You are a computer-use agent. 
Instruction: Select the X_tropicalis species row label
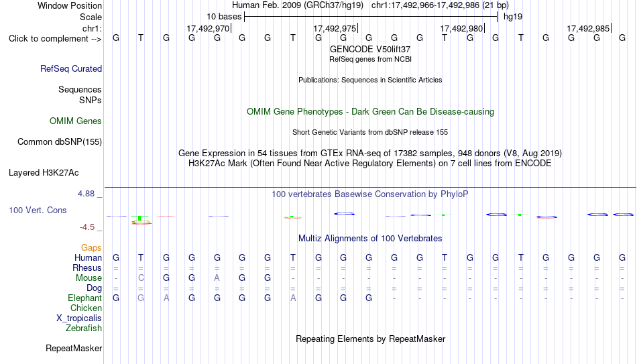pos(79,318)
